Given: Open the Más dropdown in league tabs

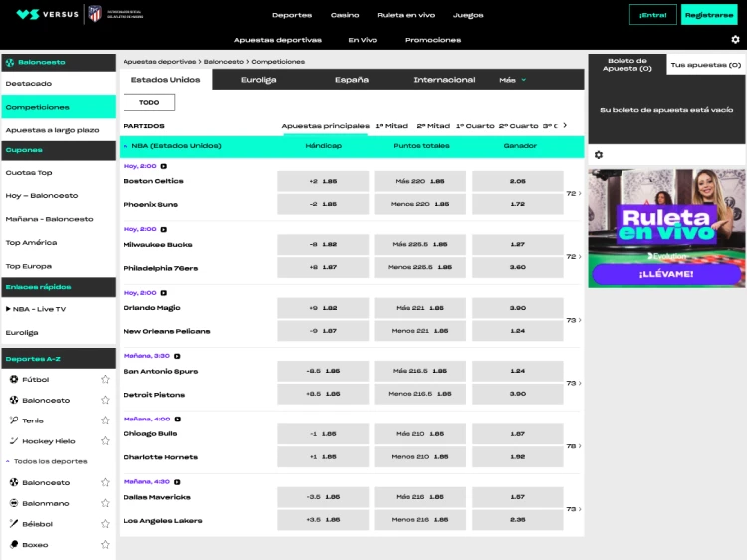Looking at the screenshot, I should [x=512, y=80].
